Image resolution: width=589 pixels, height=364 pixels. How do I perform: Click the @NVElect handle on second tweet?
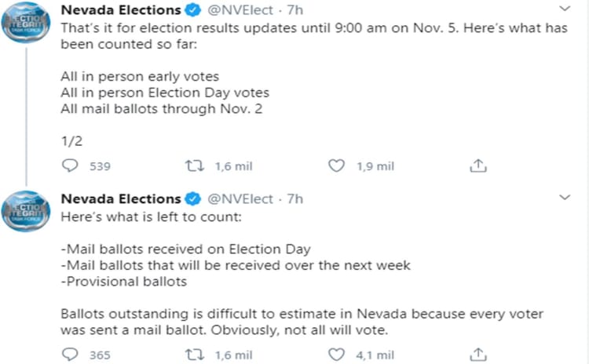click(239, 198)
